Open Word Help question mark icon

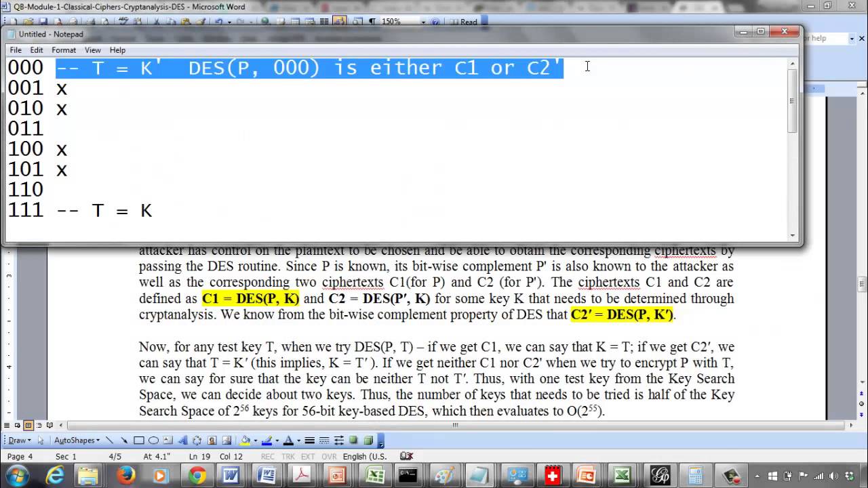coord(435,22)
